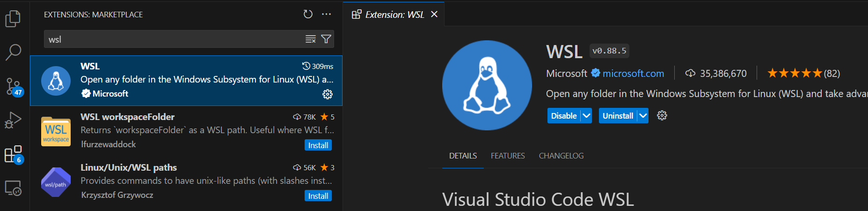This screenshot has height=211, width=868.
Task: Clear the extensions search results
Action: pyautogui.click(x=311, y=39)
